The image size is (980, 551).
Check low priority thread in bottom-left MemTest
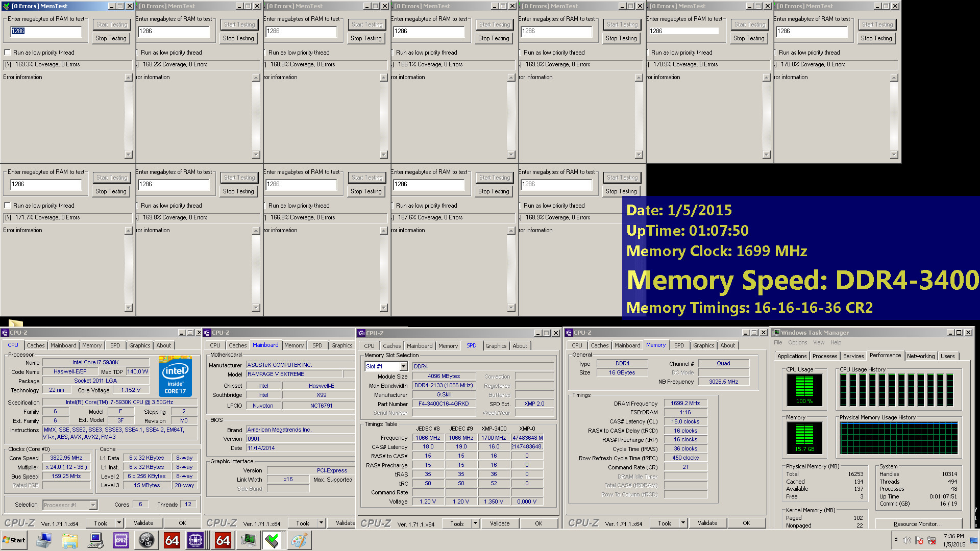pos(8,206)
